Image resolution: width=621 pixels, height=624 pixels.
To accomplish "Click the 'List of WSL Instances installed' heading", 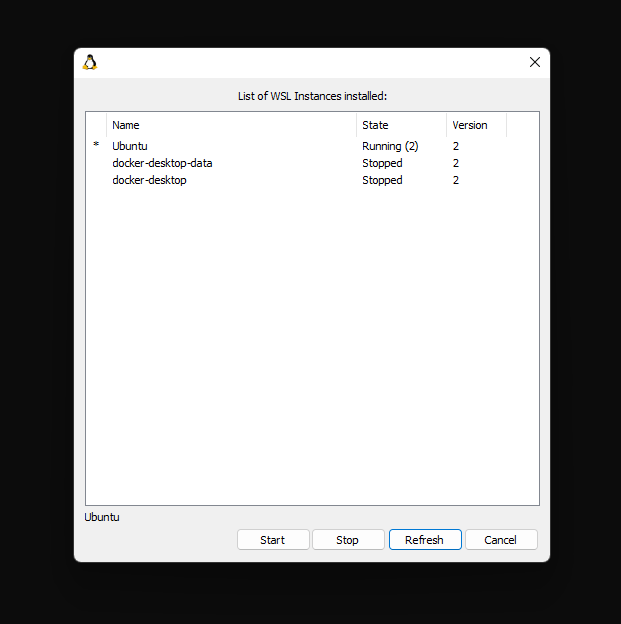I will (x=312, y=96).
